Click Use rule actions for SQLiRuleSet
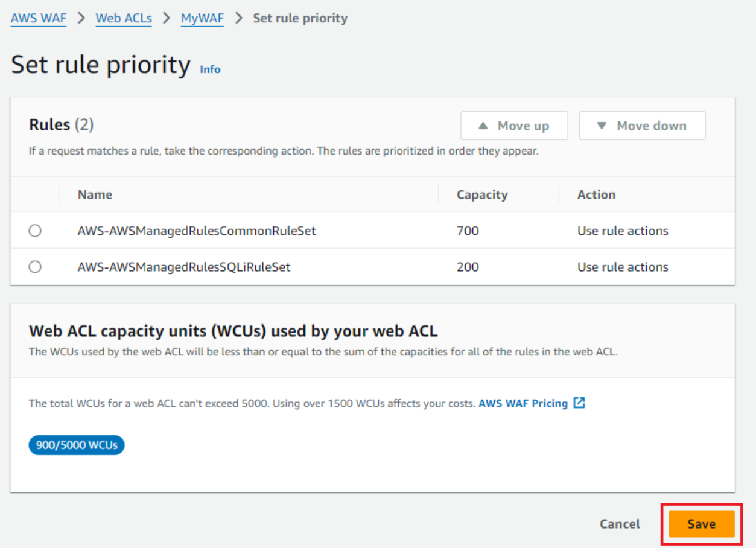The width and height of the screenshot is (756, 548). point(623,267)
